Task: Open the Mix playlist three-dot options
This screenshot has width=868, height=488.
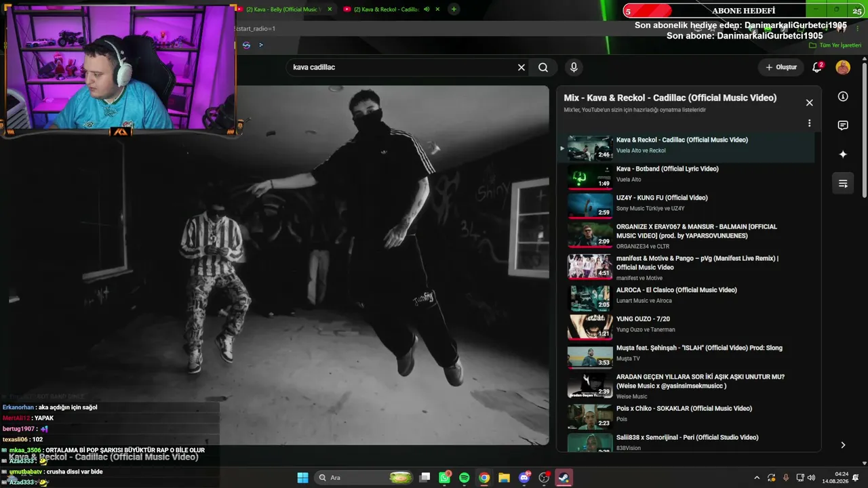Action: pos(809,123)
